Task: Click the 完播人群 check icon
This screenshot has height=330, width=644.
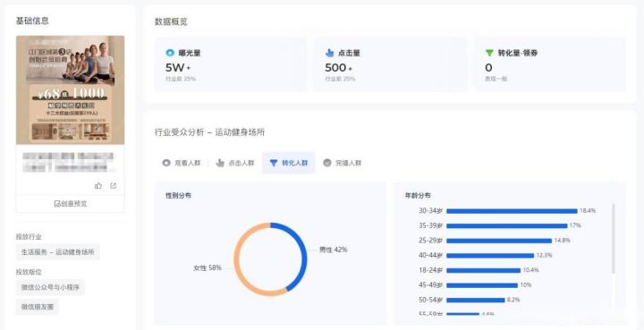Action: coord(327,163)
